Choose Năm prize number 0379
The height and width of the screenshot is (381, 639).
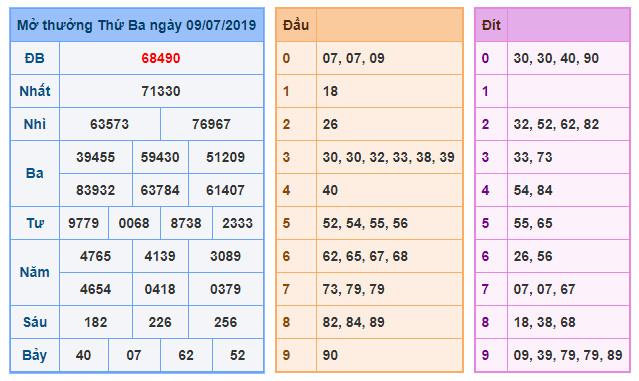225,289
